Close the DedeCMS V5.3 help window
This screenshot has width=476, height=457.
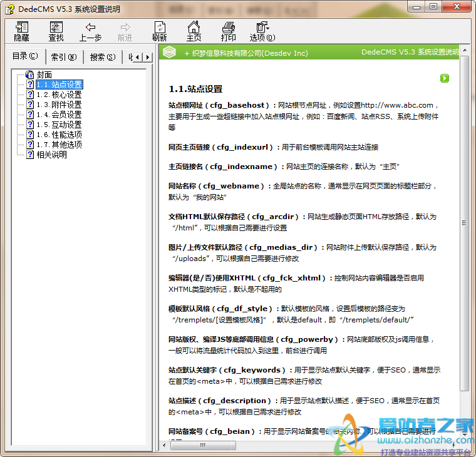457,7
